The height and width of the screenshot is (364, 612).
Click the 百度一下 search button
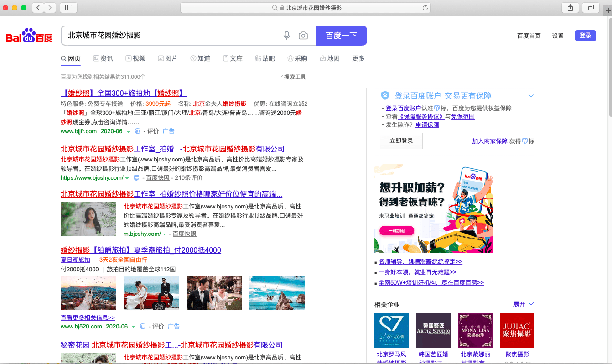342,36
